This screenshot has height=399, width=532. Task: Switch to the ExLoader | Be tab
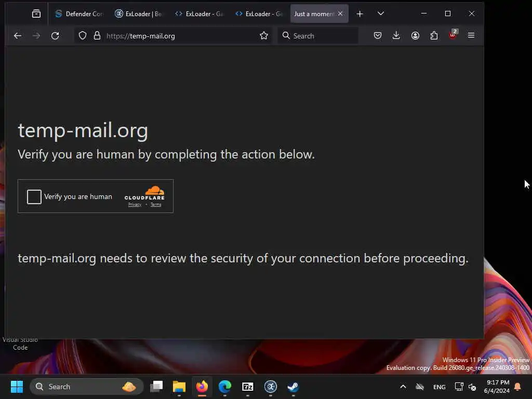139,14
